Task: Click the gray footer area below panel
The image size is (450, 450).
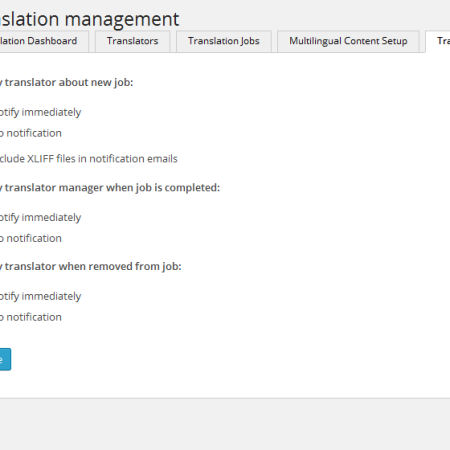Action: [x=225, y=425]
